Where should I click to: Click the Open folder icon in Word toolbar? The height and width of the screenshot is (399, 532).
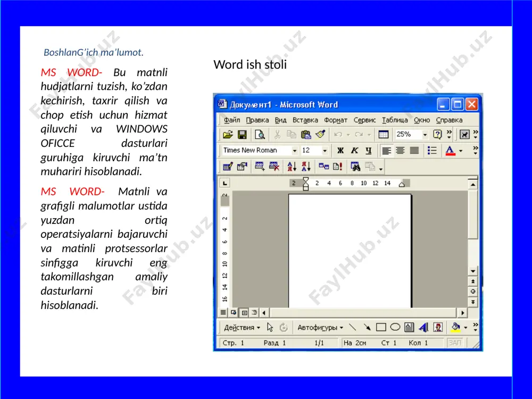pyautogui.click(x=228, y=135)
